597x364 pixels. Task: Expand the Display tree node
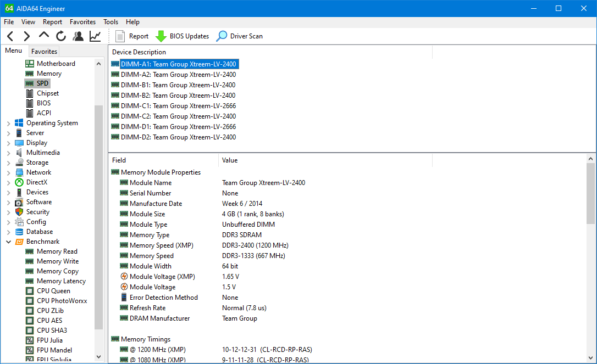pos(8,143)
